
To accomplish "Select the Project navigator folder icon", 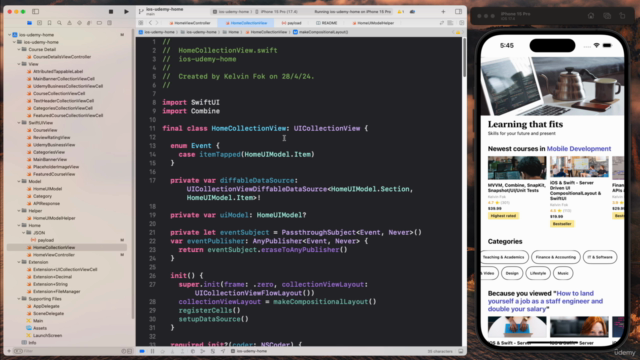I will [29, 23].
